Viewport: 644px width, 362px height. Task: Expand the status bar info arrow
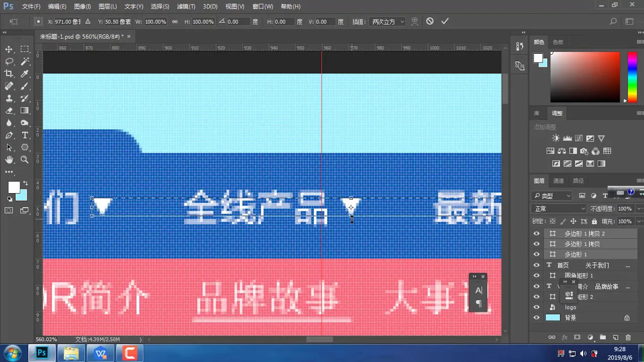(x=140, y=339)
